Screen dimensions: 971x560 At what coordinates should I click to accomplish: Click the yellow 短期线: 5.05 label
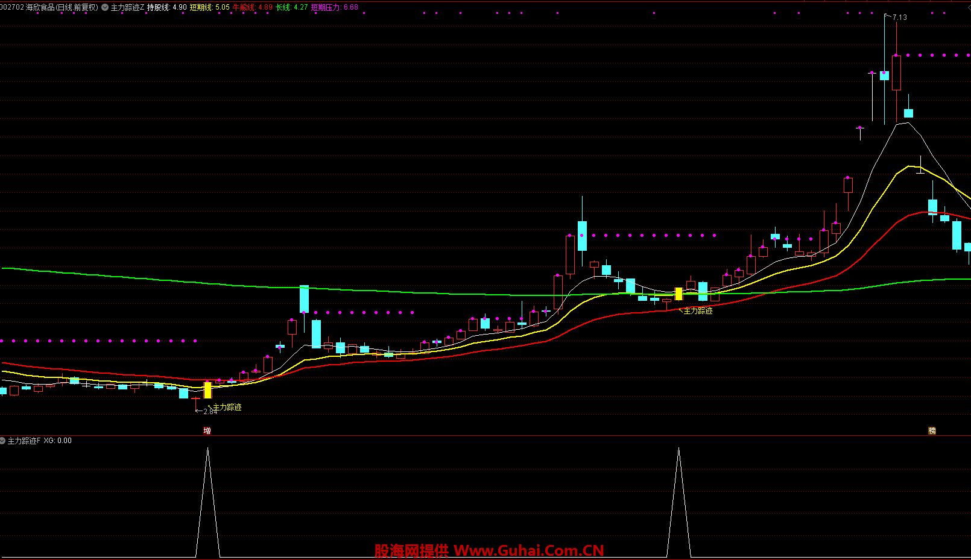coord(210,8)
